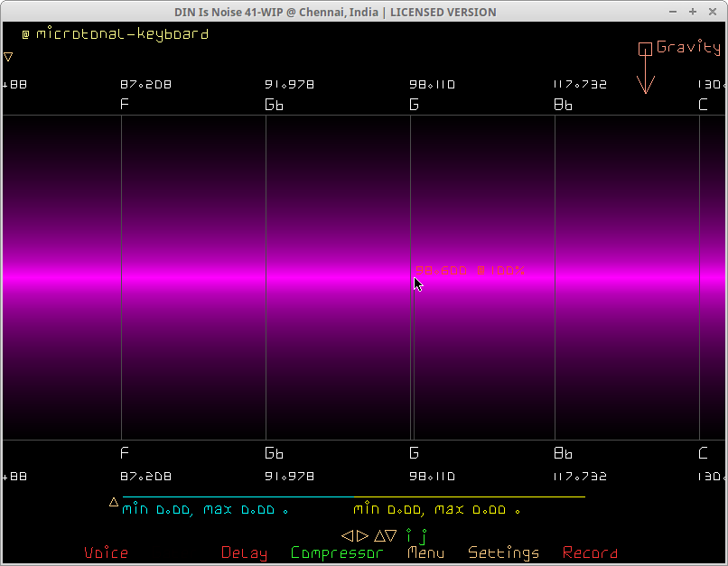Click the up triangle arrow icon
This screenshot has width=728, height=566.
pos(379,535)
